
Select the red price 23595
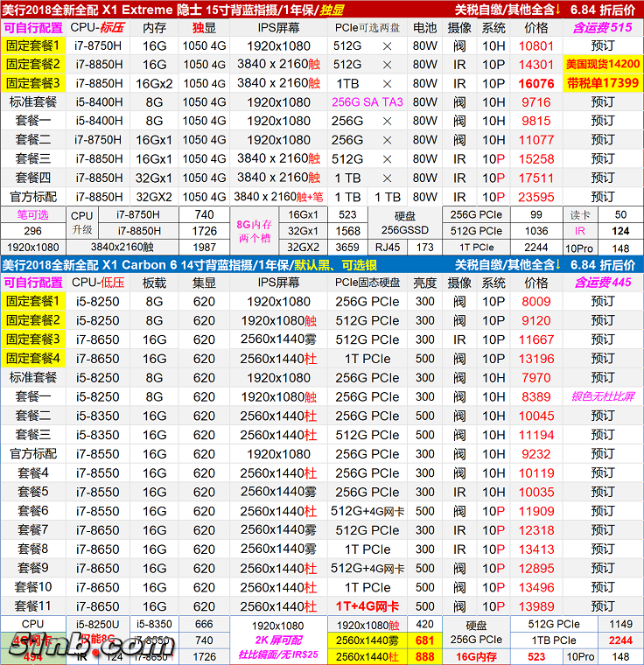(x=536, y=197)
